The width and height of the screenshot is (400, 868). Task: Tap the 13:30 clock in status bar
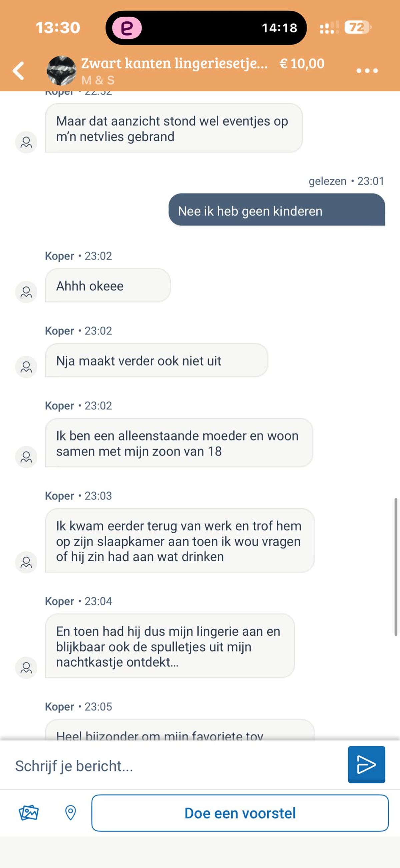(58, 28)
